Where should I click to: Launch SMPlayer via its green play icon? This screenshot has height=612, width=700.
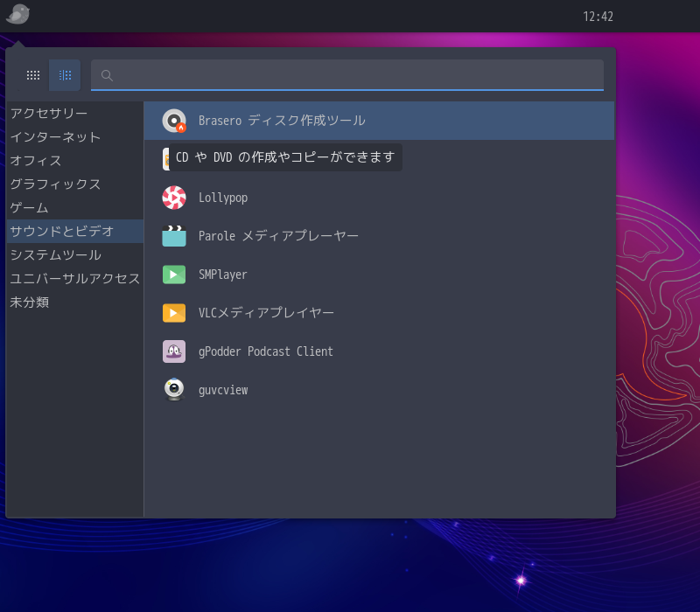click(174, 275)
